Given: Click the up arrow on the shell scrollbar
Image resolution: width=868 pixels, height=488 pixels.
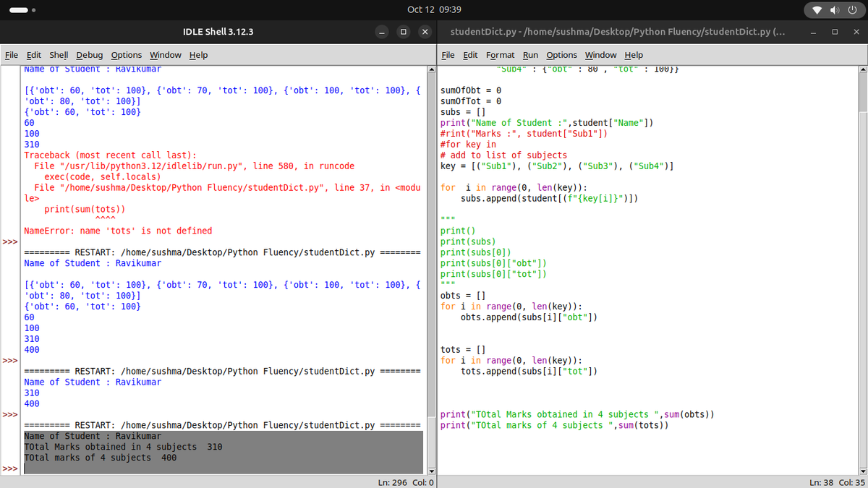Looking at the screenshot, I should [x=432, y=69].
